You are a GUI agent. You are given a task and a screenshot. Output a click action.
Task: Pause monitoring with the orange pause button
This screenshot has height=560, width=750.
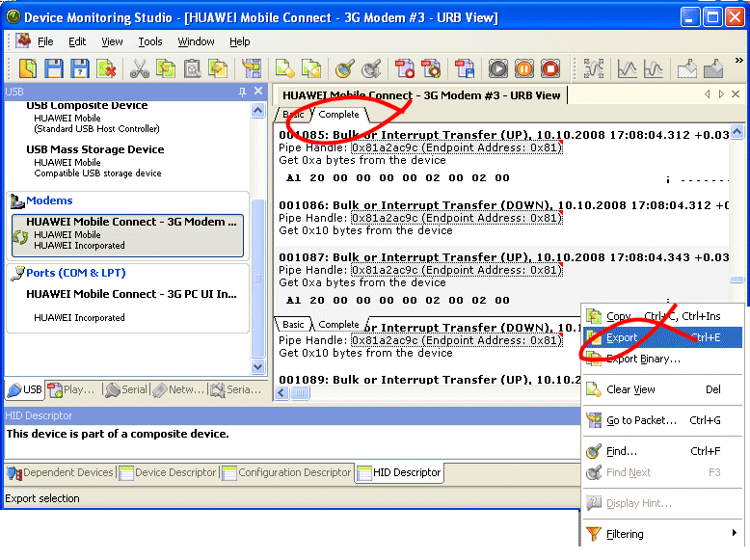[x=524, y=68]
